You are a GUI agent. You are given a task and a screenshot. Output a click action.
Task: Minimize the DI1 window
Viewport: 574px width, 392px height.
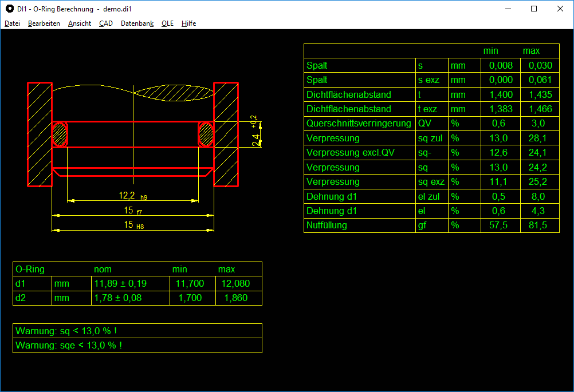[x=508, y=9]
